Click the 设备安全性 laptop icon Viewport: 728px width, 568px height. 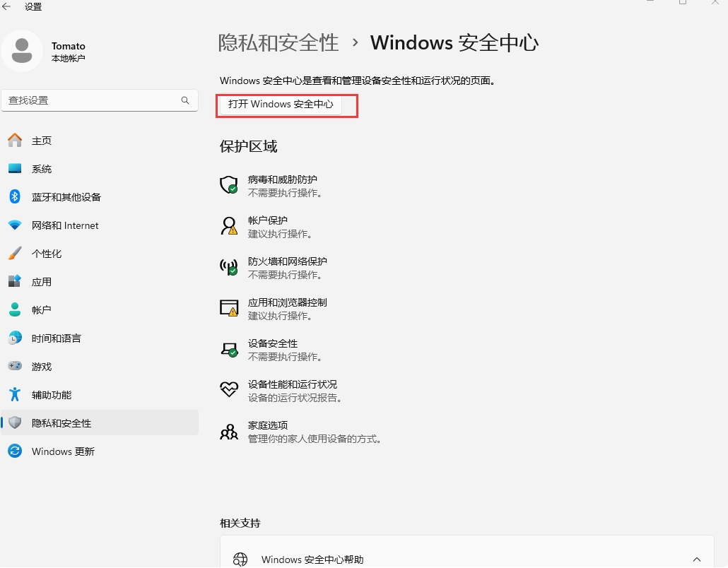click(229, 350)
